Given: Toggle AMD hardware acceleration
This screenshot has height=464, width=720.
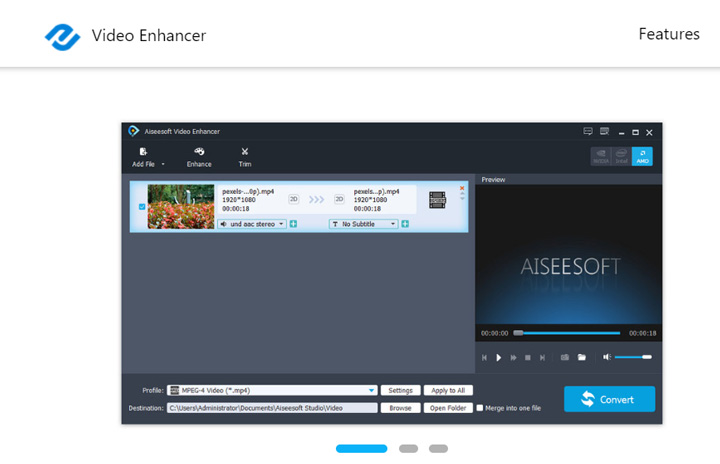Looking at the screenshot, I should (642, 156).
